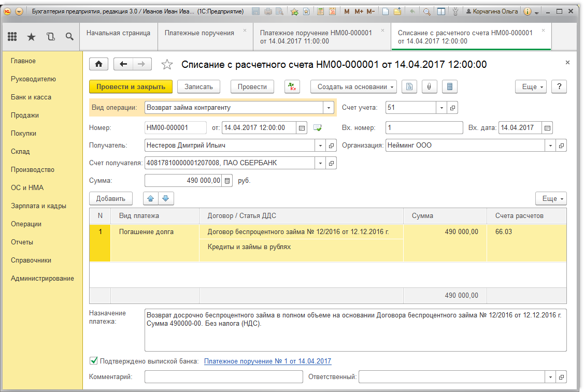Toggle Подтверждено выпиской банка checkbox

tap(93, 360)
